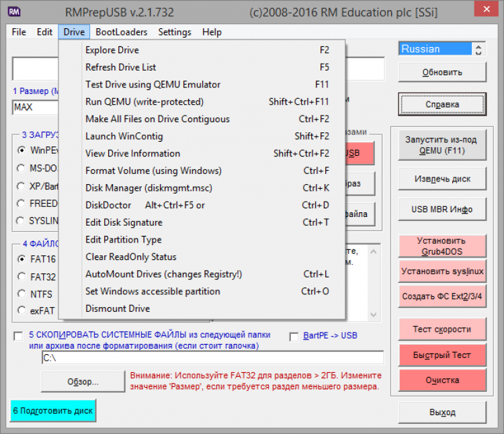Open the File menu

[x=19, y=32]
